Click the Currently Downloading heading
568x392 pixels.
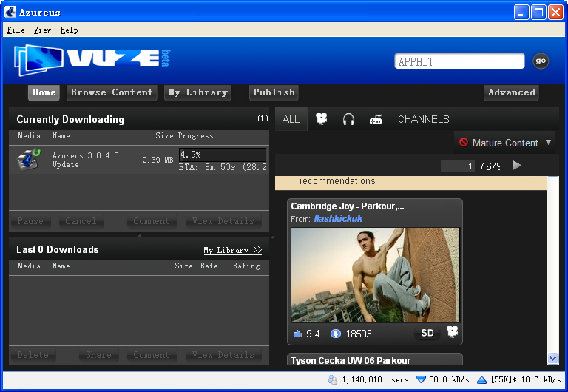[70, 119]
